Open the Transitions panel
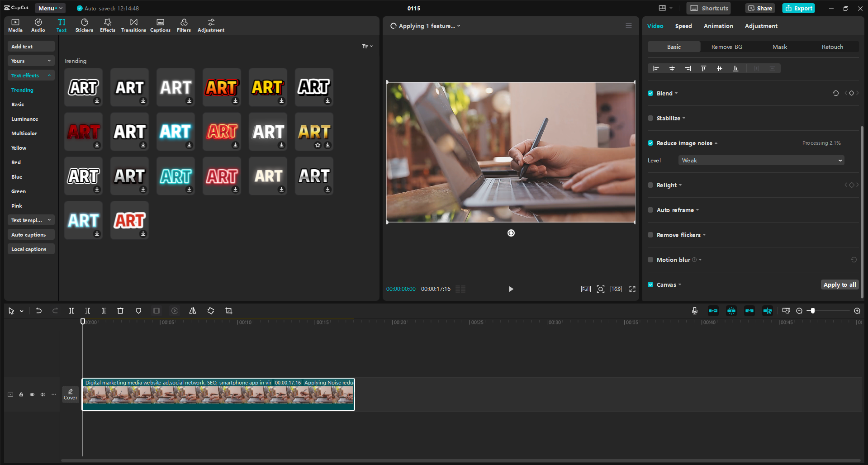The height and width of the screenshot is (465, 868). [x=133, y=25]
